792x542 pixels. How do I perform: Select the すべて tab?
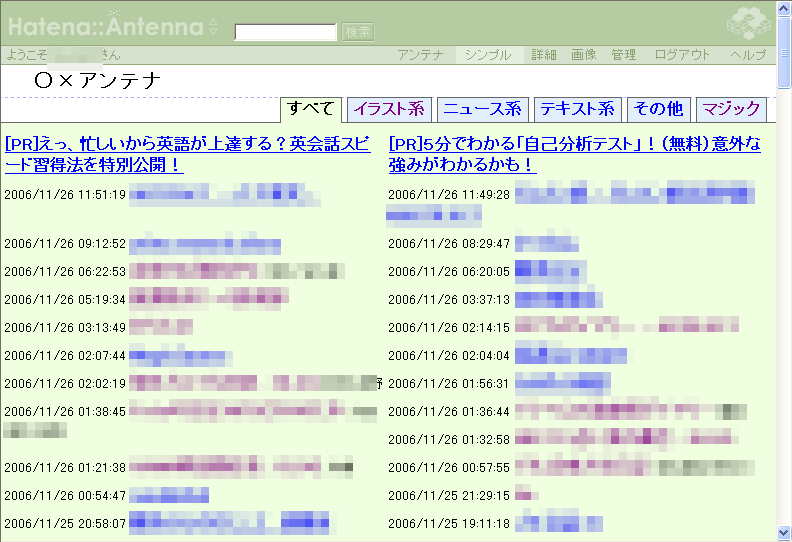coord(312,109)
